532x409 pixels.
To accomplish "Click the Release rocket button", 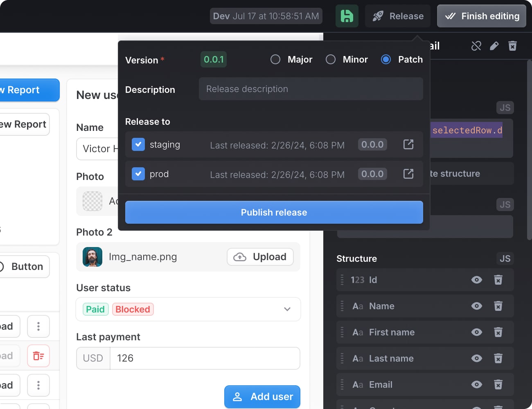I will [x=397, y=16].
